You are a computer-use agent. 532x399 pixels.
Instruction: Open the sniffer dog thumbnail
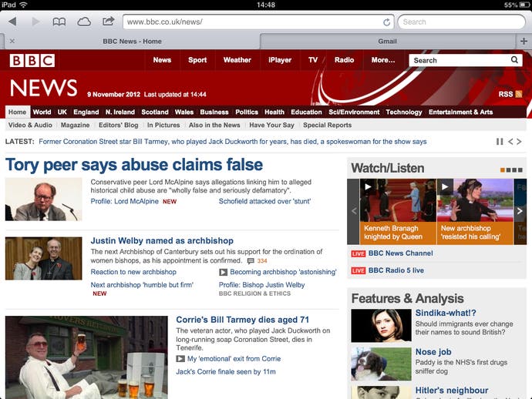coord(381,364)
